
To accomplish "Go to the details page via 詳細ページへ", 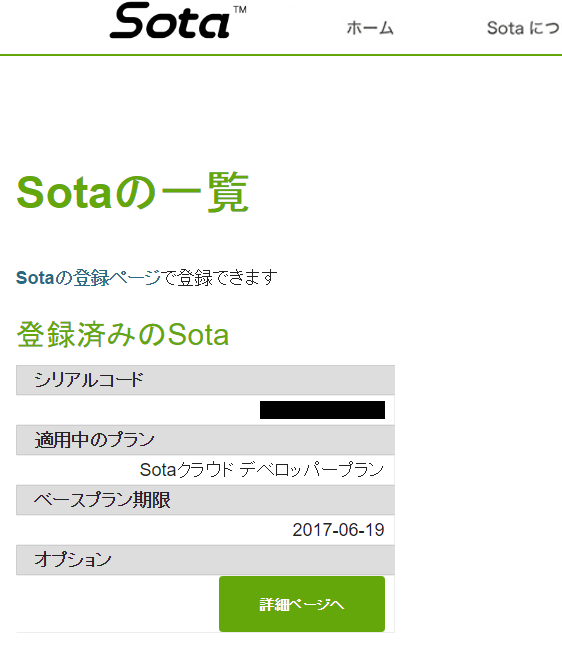I will coord(302,604).
